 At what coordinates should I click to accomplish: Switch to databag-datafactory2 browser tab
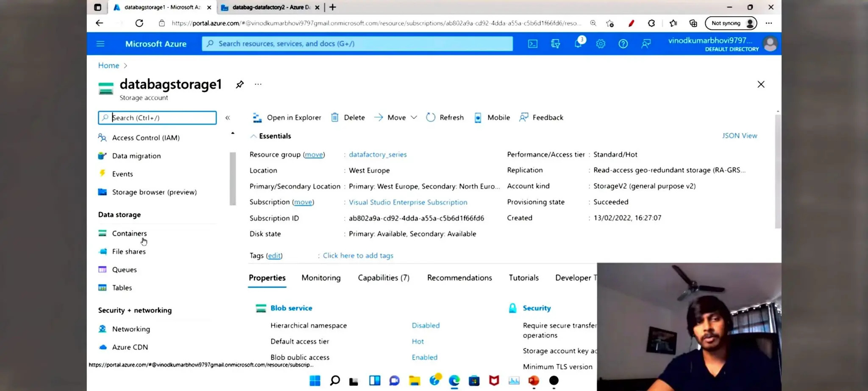tap(270, 7)
